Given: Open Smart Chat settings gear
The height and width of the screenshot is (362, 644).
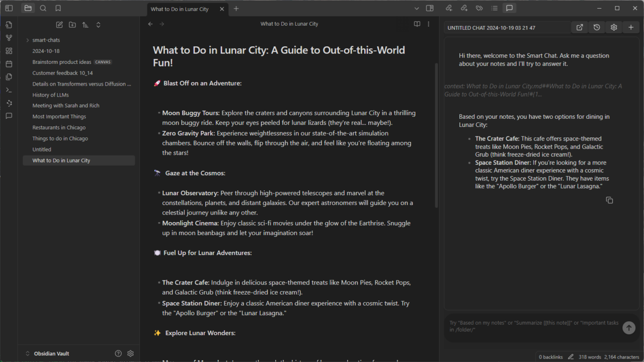Looking at the screenshot, I should click(x=614, y=28).
